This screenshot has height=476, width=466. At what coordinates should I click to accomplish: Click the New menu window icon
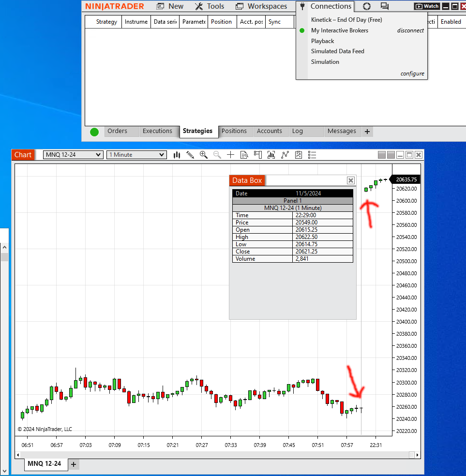point(160,6)
